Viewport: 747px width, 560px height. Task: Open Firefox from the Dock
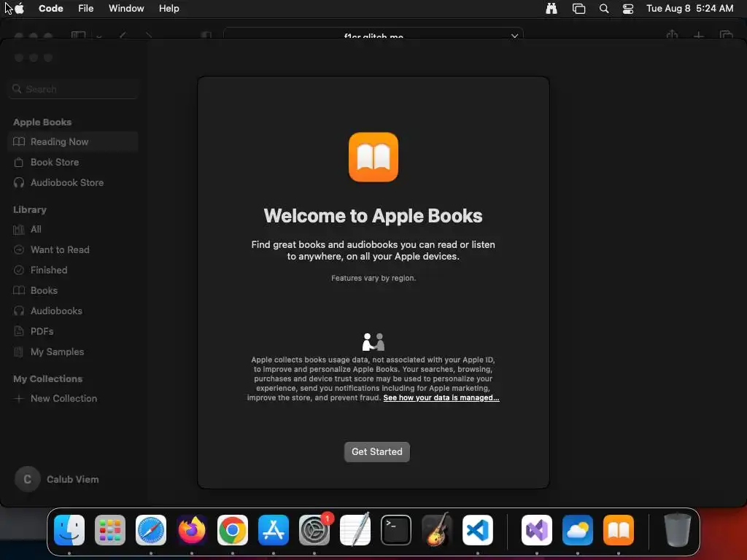[192, 530]
